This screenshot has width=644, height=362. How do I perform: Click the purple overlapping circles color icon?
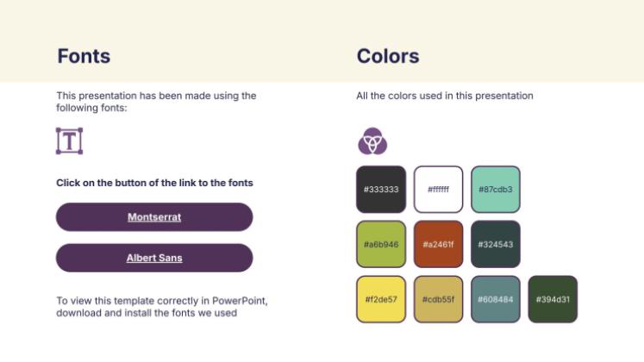372,140
